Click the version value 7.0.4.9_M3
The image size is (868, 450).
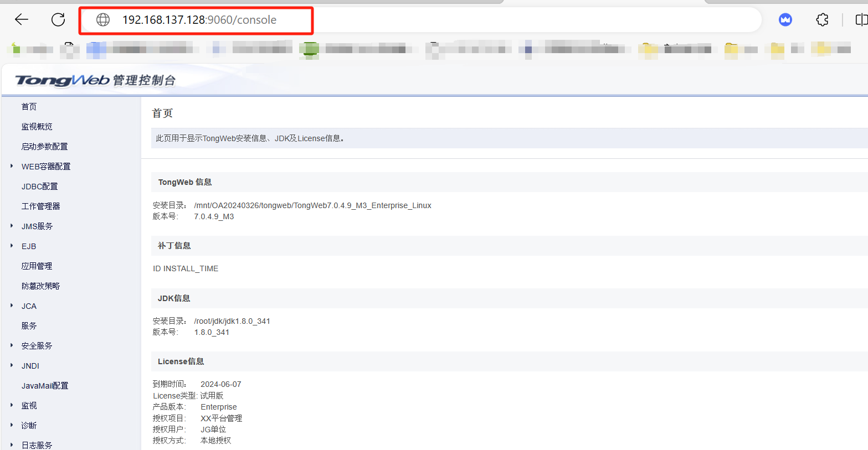click(x=214, y=216)
